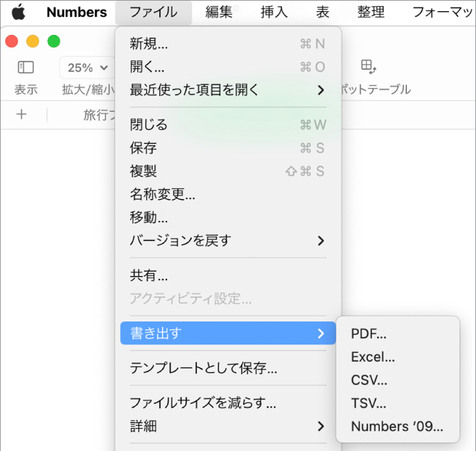
Task: Expand the 詳細 submenu
Action: (228, 426)
